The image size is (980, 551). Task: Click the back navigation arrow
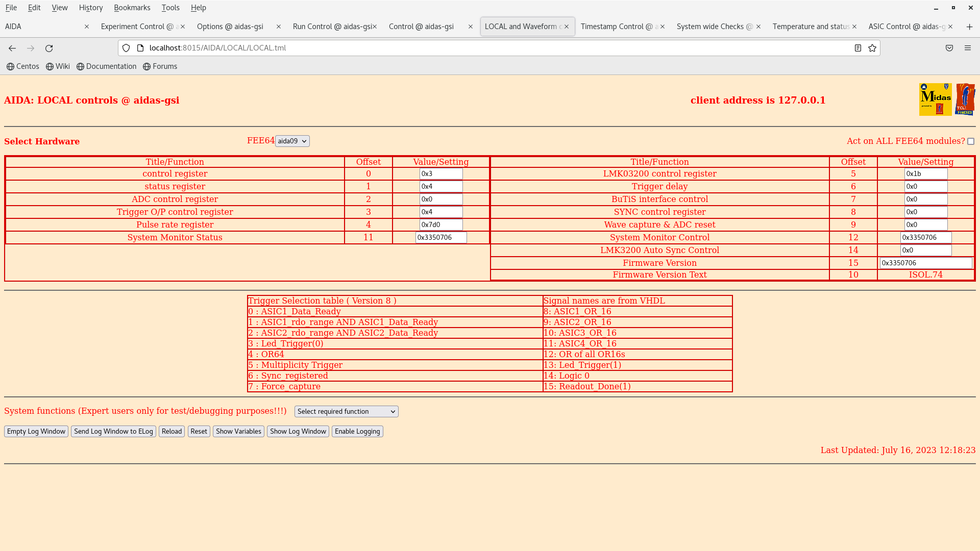[12, 48]
